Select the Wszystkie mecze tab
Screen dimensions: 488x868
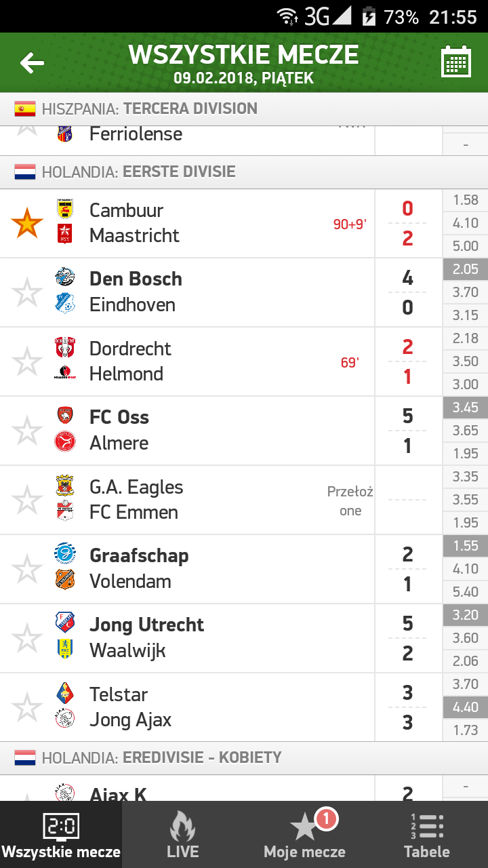point(61,835)
